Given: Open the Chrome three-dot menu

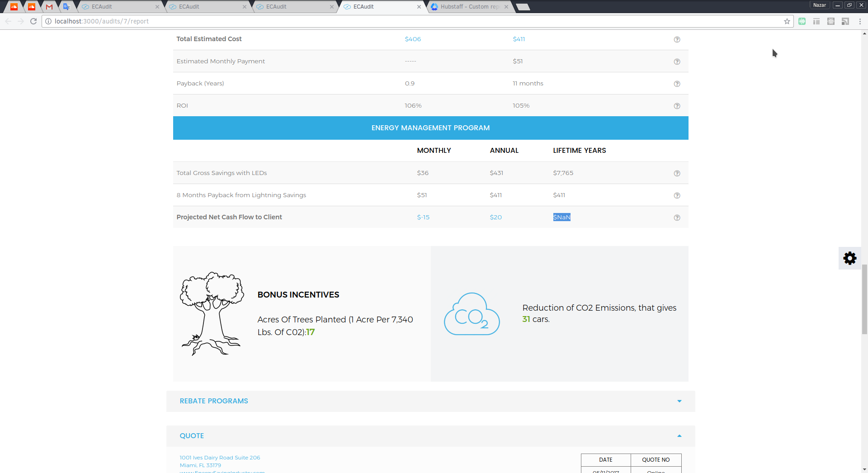Looking at the screenshot, I should tap(860, 21).
